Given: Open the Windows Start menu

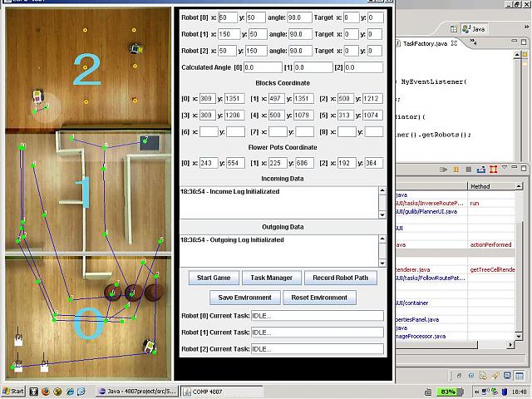Looking at the screenshot, I should pyautogui.click(x=13, y=391).
